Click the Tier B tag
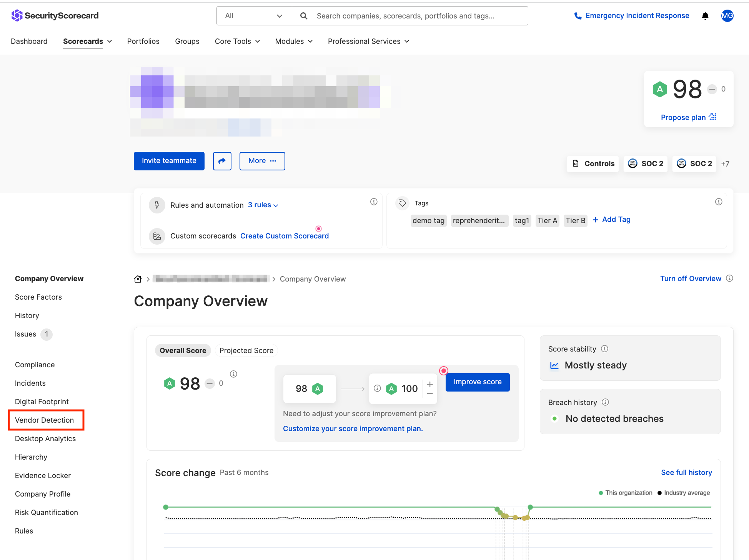Viewport: 749px width, 560px height. point(576,220)
